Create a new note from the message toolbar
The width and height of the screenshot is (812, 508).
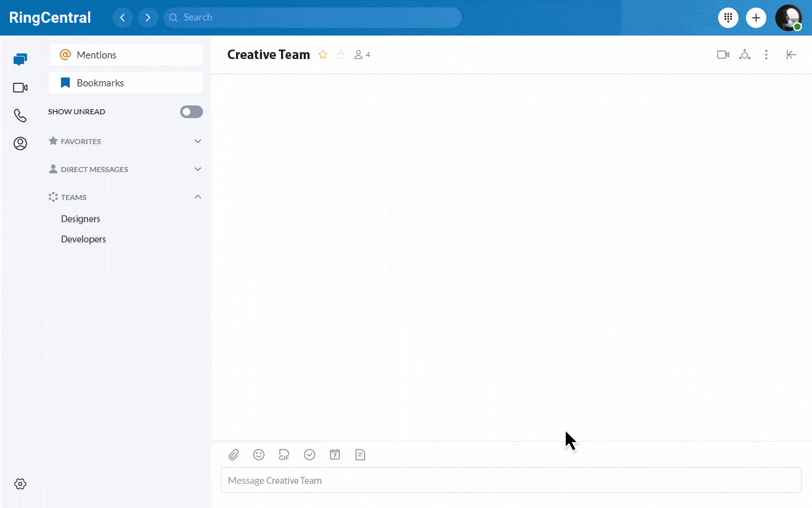pyautogui.click(x=360, y=455)
